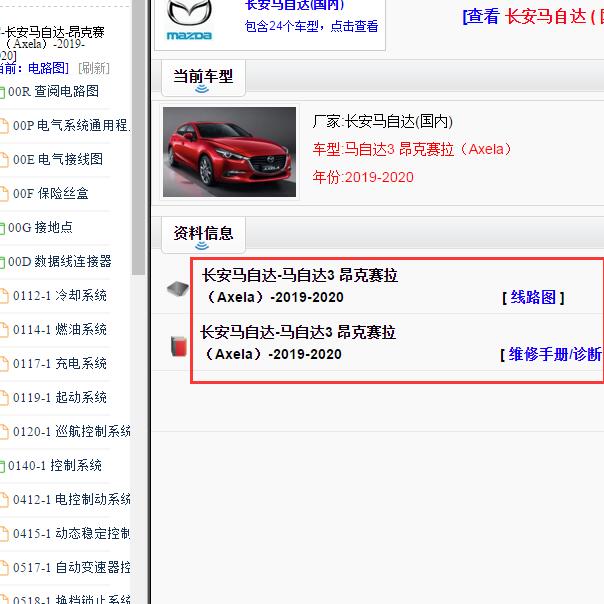Open 0119-1 起动系统 tree item
The width and height of the screenshot is (604, 604).
coord(60,397)
